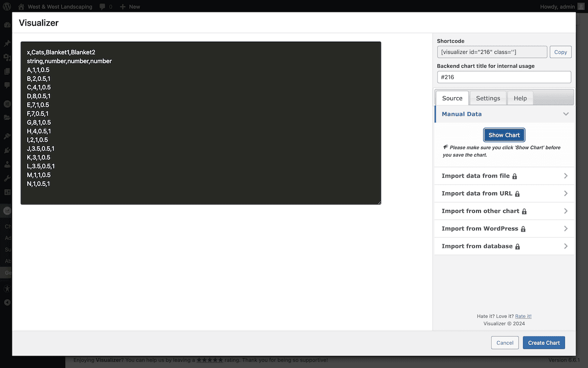Viewport: 588px width, 368px height.
Task: Click the admin avatar in the top bar
Action: click(x=581, y=6)
